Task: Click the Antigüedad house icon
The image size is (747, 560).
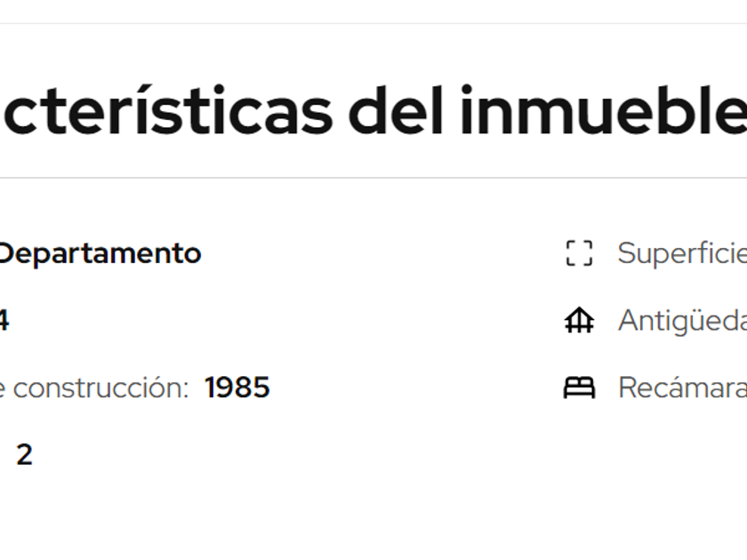Action: [x=579, y=320]
